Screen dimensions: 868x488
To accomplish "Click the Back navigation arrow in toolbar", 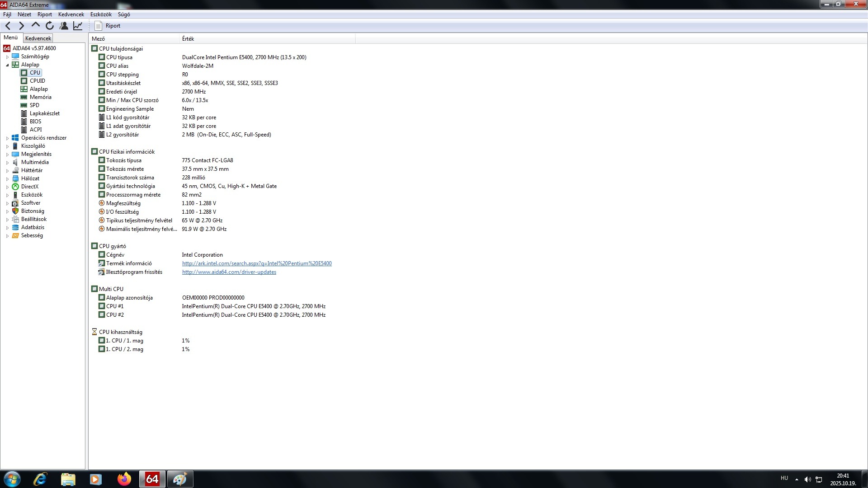I will (x=8, y=26).
